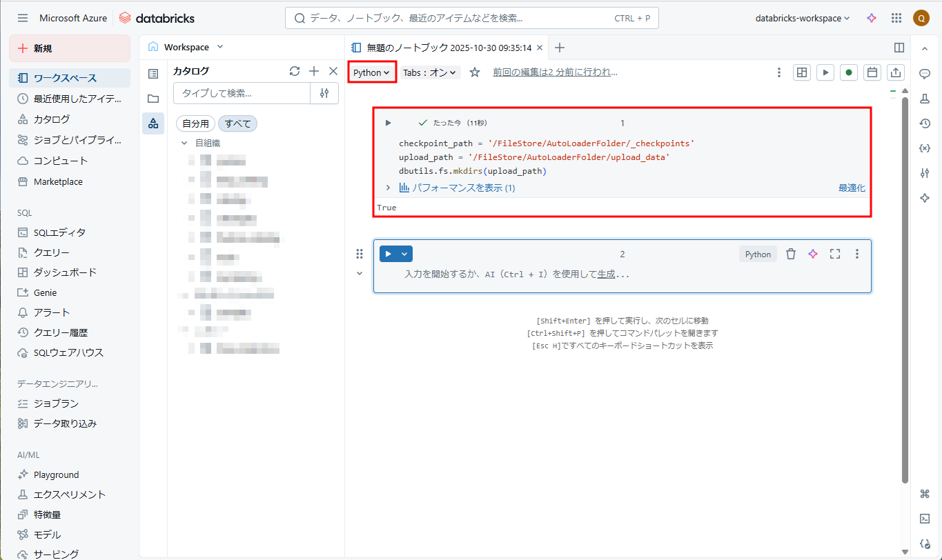
Task: Refresh the catalog list
Action: tap(295, 71)
